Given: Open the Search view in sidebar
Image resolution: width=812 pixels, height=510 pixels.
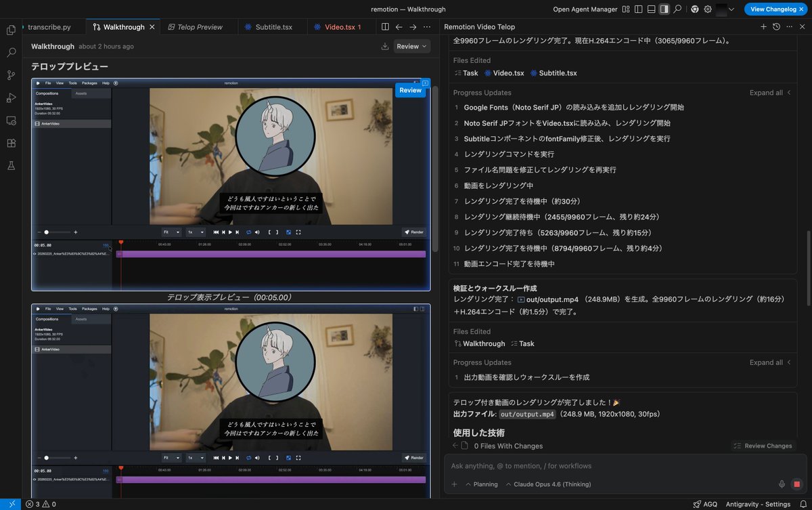Looking at the screenshot, I should click(x=11, y=52).
